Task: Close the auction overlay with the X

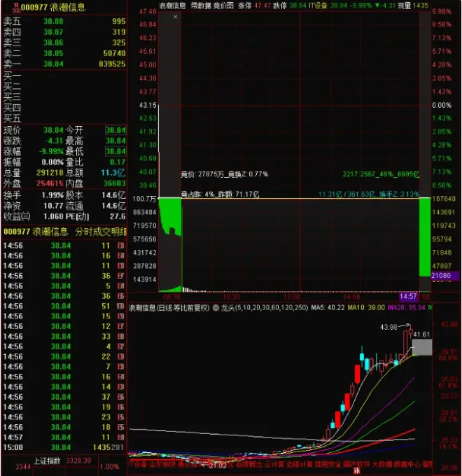Action: pyautogui.click(x=175, y=15)
